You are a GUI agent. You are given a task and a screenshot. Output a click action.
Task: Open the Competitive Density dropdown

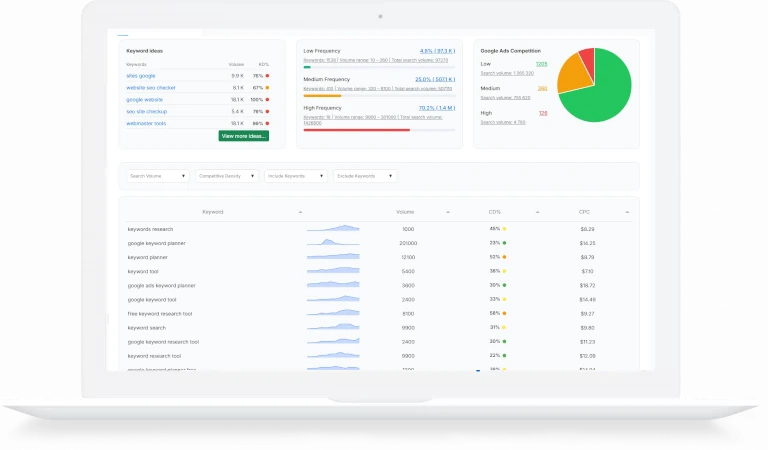(227, 176)
